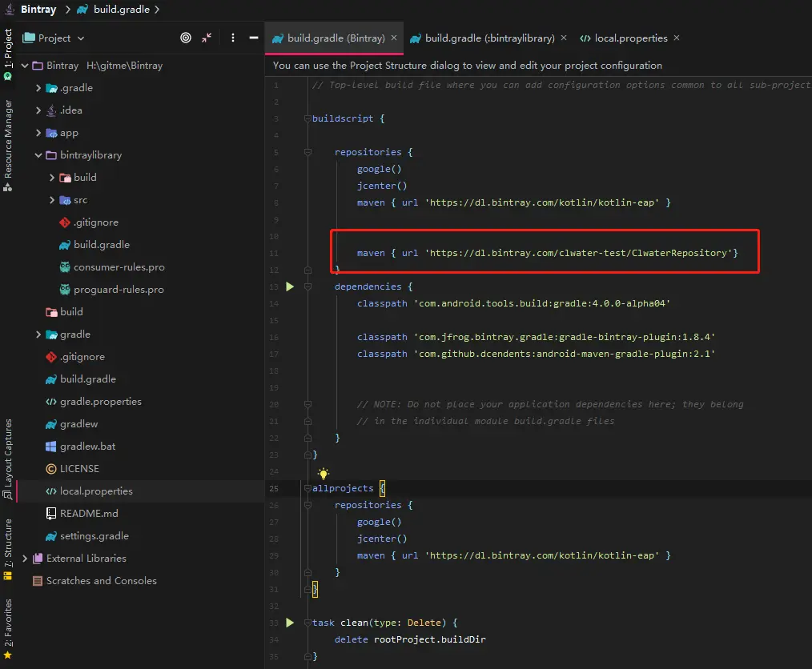
Task: Toggle fold marker at first repositories block
Action: point(308,152)
